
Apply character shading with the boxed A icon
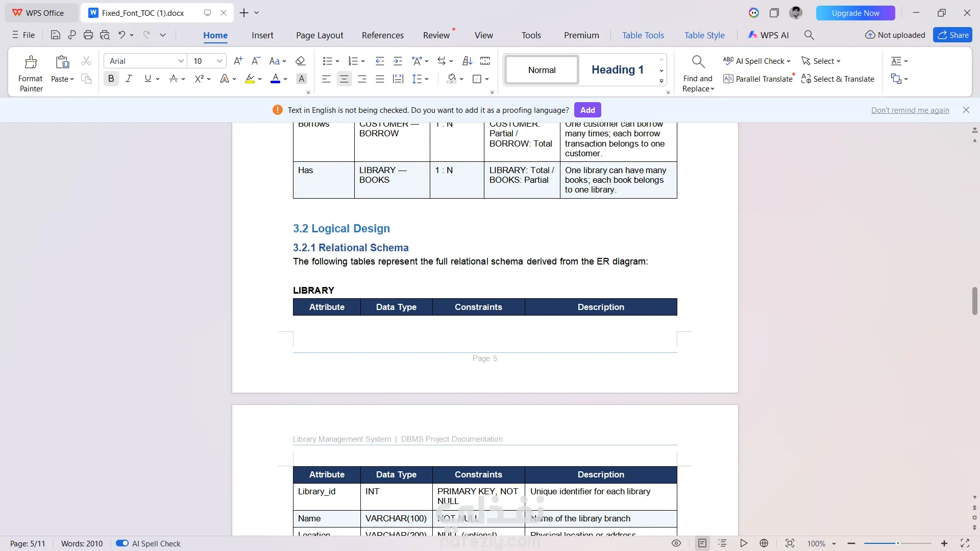[302, 79]
